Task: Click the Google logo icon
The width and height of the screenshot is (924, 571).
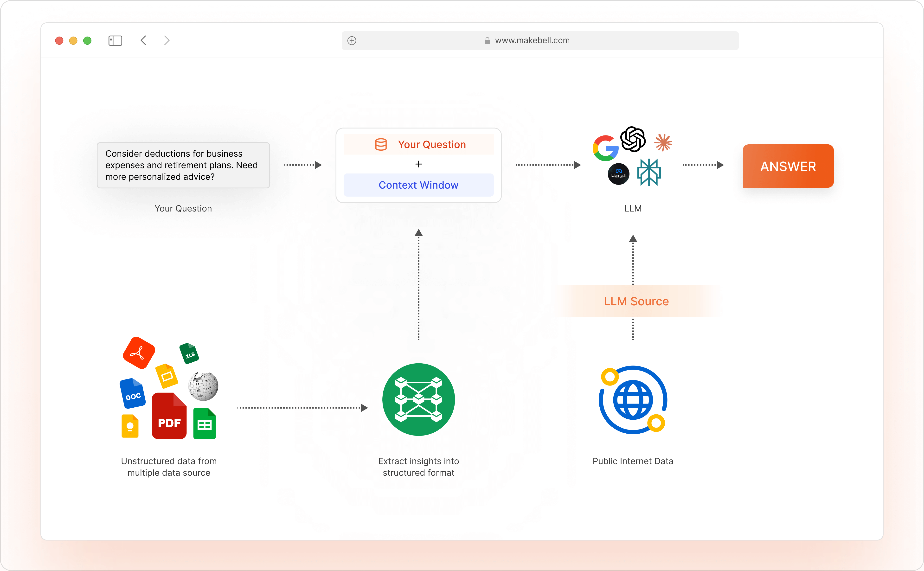Action: point(605,148)
